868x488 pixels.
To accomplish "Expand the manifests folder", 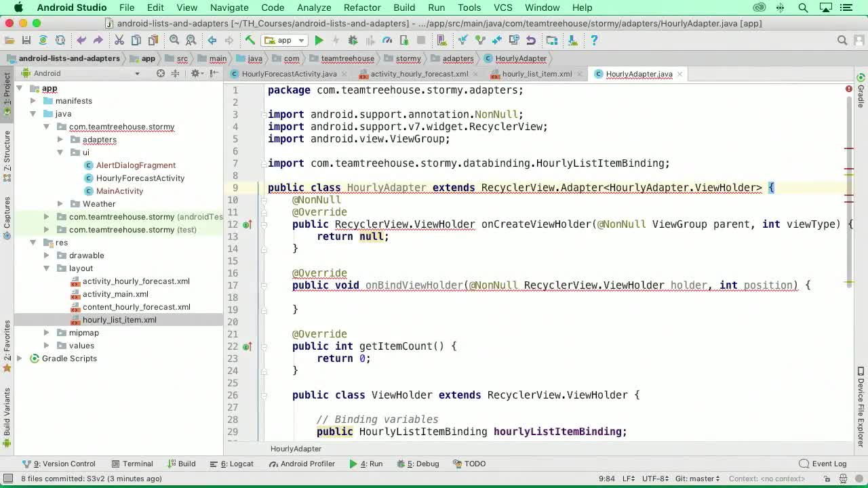I will [33, 101].
